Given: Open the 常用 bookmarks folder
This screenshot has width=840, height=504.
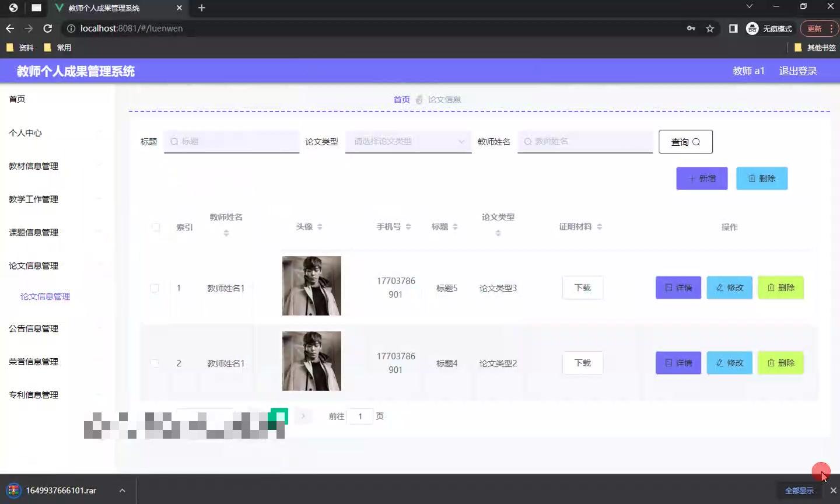Looking at the screenshot, I should coord(58,47).
